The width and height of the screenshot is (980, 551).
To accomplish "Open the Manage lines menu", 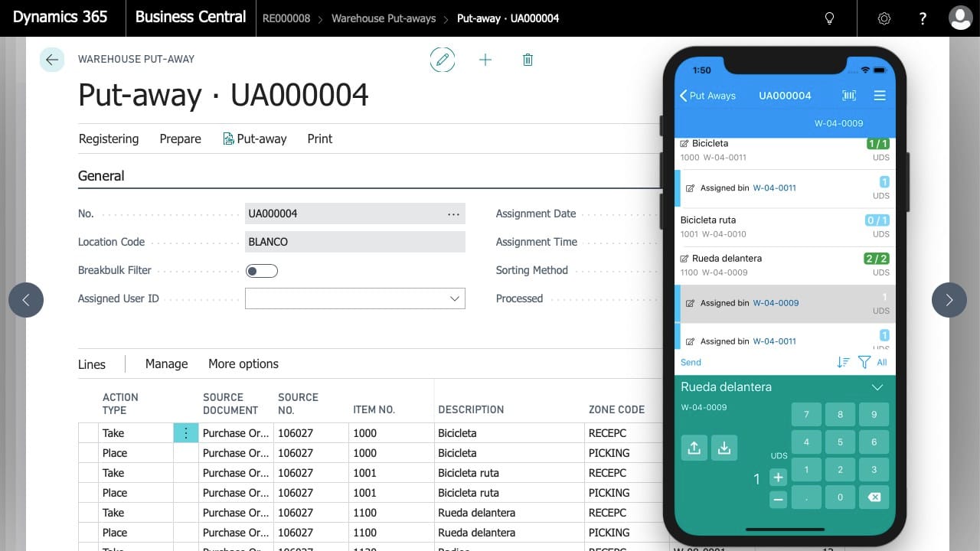I will pyautogui.click(x=166, y=364).
